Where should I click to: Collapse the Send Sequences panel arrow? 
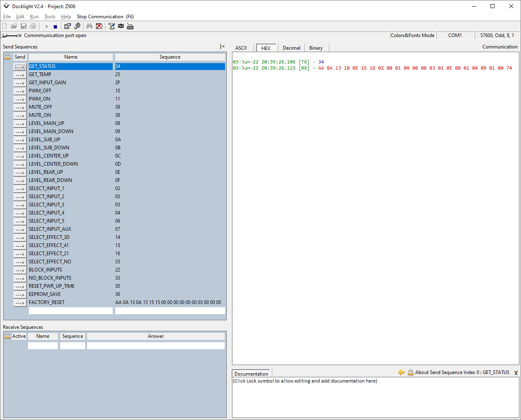(222, 47)
